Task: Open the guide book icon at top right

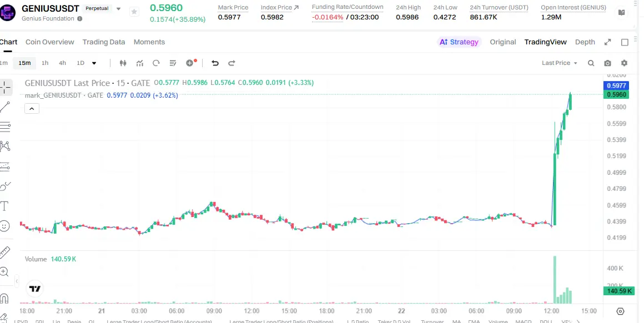Action: [621, 13]
